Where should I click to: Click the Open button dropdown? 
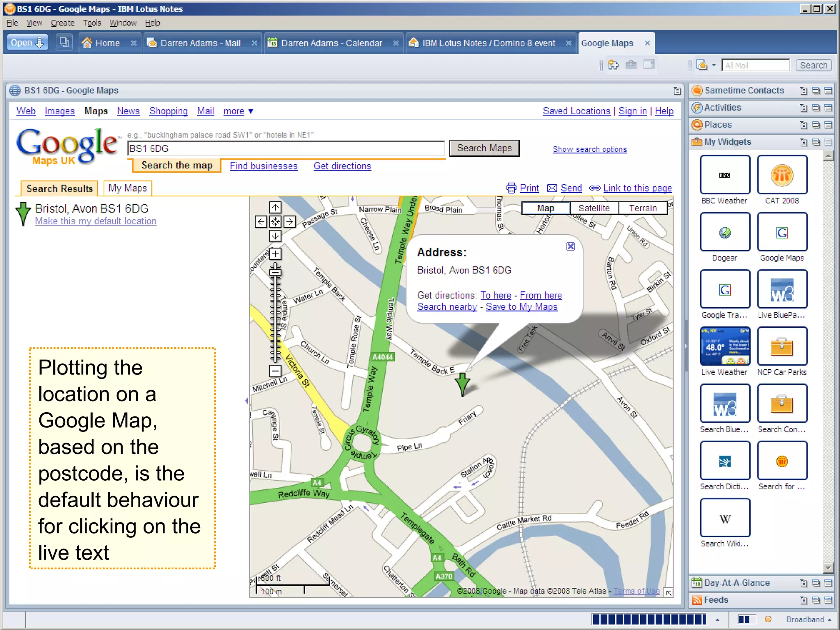click(x=27, y=43)
